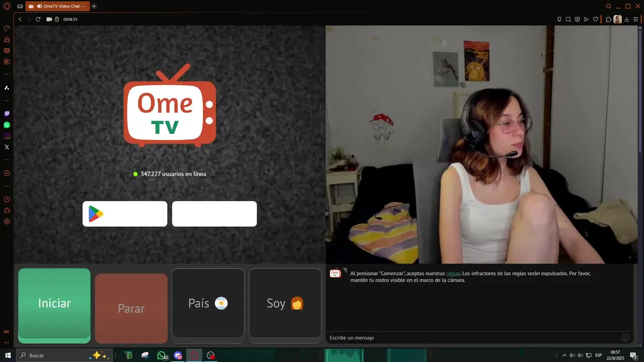Open Easy Setup sliders menu
The width and height of the screenshot is (644, 362).
636,19
